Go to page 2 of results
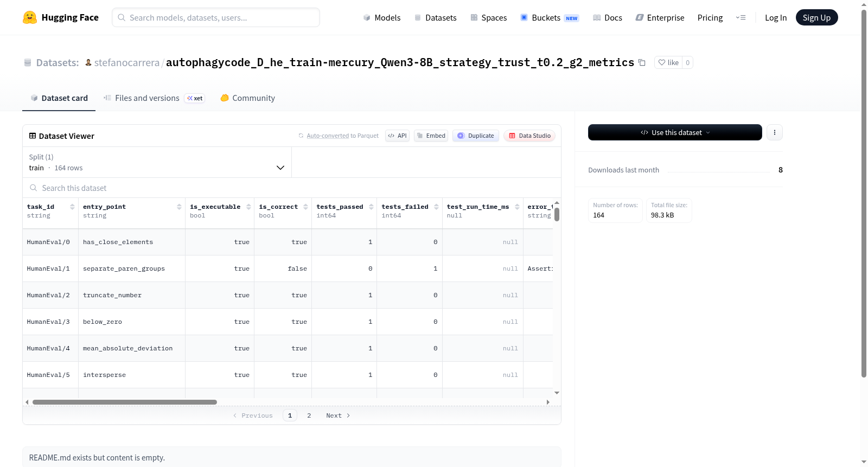Screen dimensions: 868x467 [309, 415]
